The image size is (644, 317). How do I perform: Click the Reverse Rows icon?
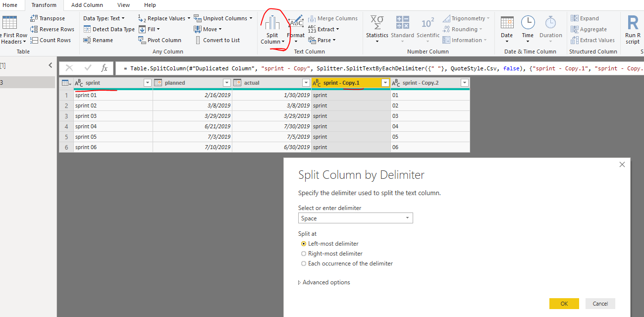[34, 29]
